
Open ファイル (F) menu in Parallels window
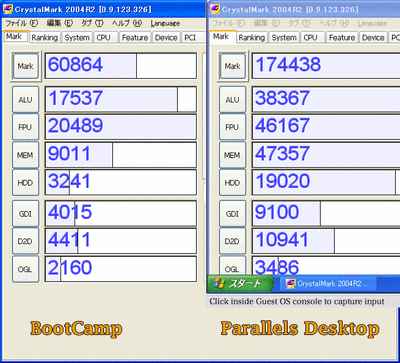point(229,23)
